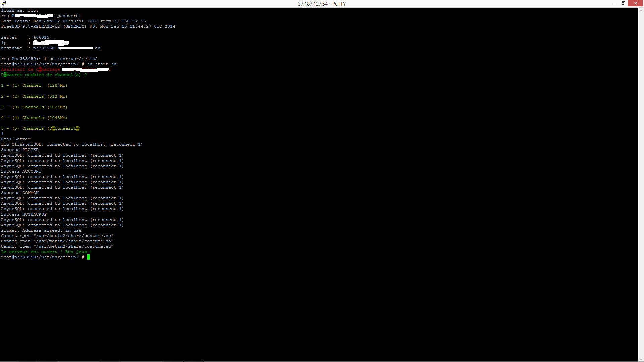Restore down the PuTTY window
The image size is (644, 362).
pos(623,4)
